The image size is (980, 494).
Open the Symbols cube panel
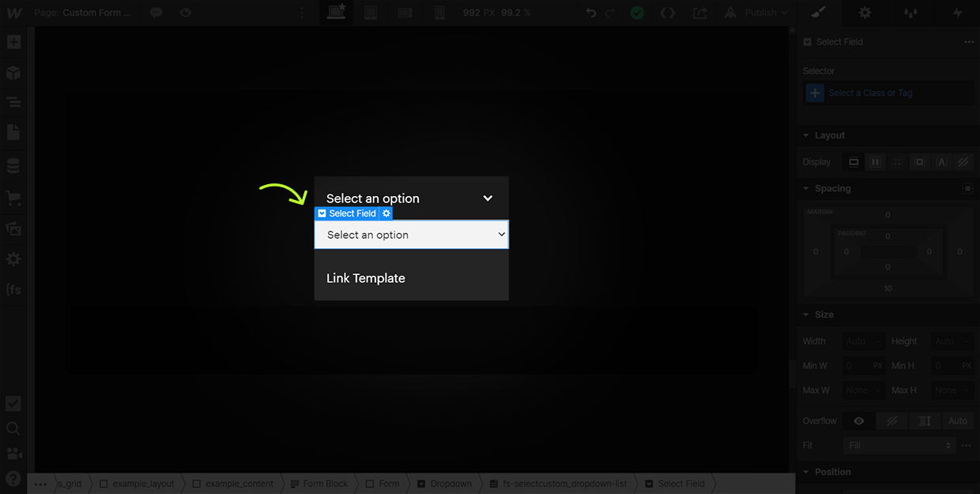click(13, 73)
